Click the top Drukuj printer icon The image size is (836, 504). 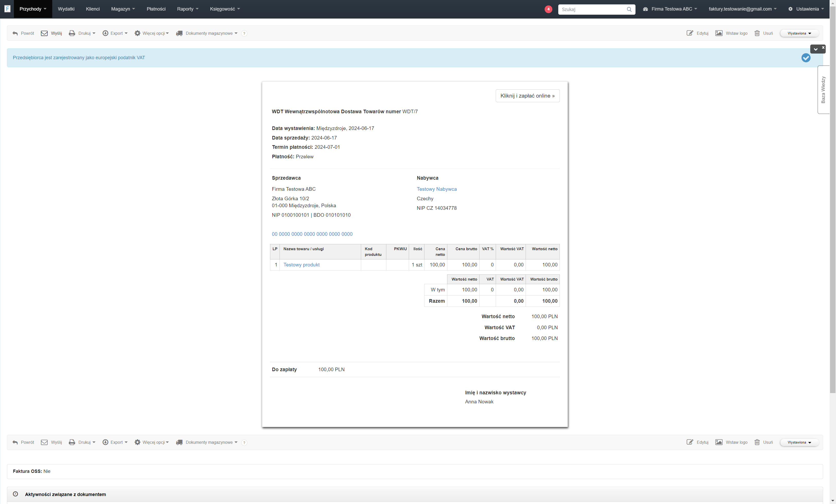pos(72,33)
